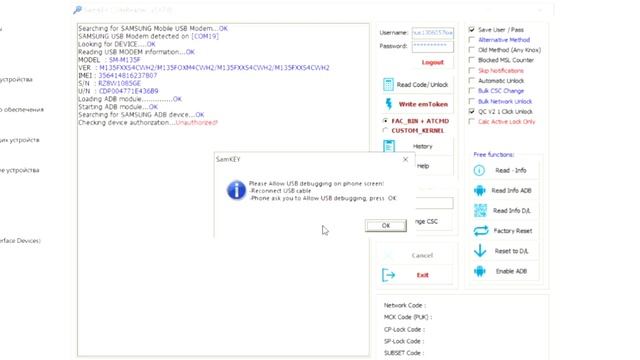
Task: Enable Old Method (Any Knox) checkbox
Action: [x=471, y=50]
